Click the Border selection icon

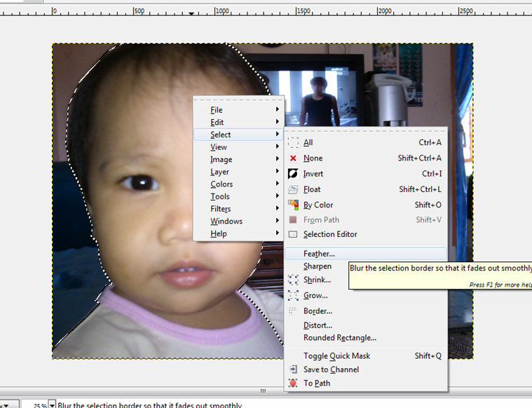tap(292, 311)
